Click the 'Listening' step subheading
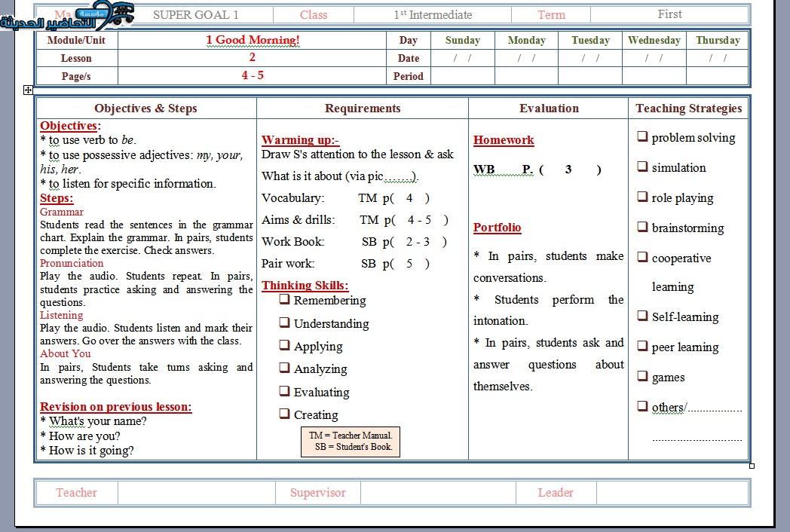790x532 pixels. pos(62,316)
